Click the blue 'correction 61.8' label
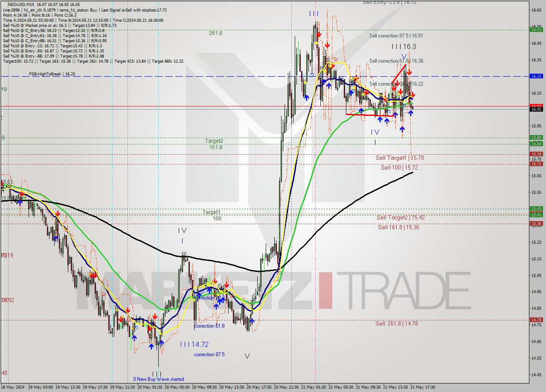The height and width of the screenshot is (392, 546). click(209, 326)
